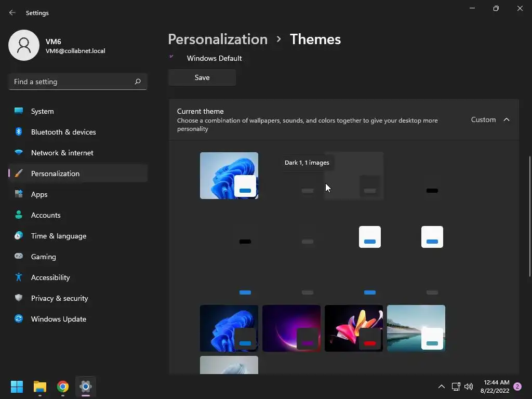The image size is (532, 399).
Task: Open Accounts settings page
Action: 78,215
